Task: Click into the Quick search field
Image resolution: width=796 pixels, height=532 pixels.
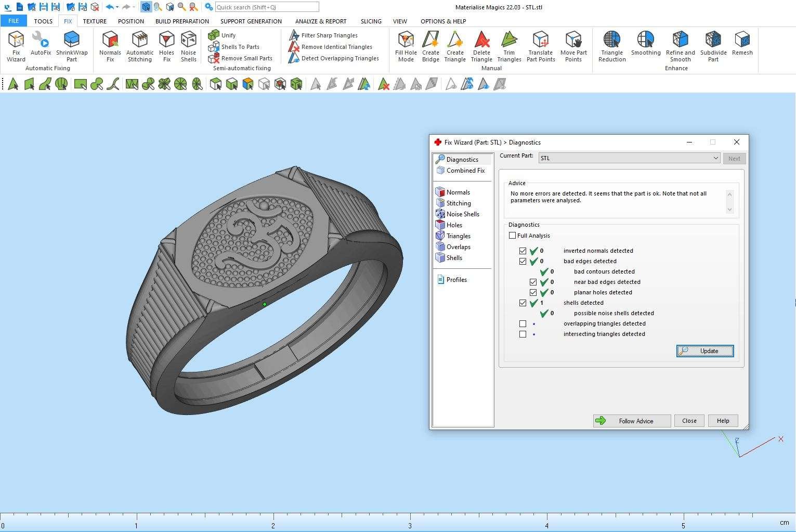Action: point(267,7)
